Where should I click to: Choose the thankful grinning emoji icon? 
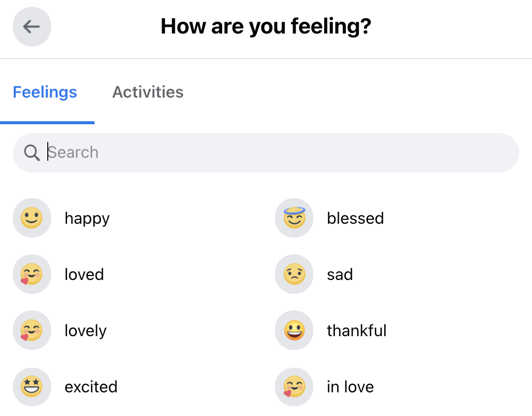[x=294, y=330]
